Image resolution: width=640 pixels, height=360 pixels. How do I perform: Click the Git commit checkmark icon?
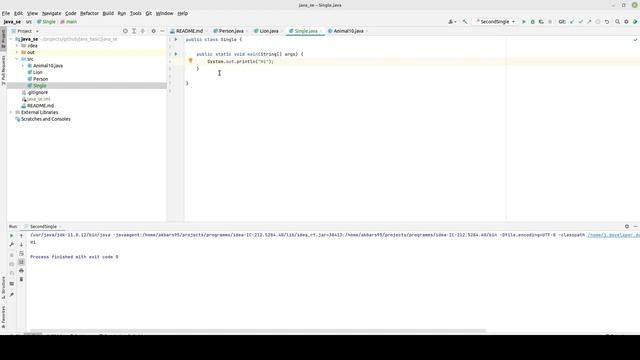point(580,22)
